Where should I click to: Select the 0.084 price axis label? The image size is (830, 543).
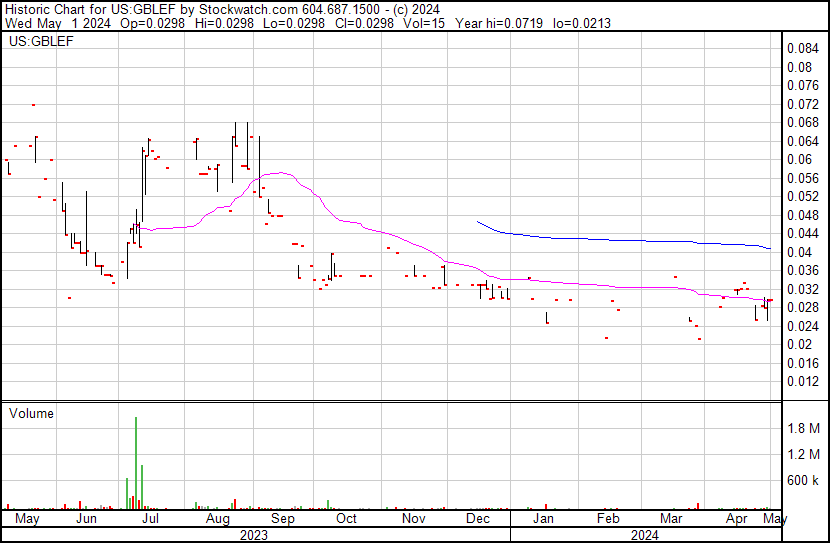[800, 49]
